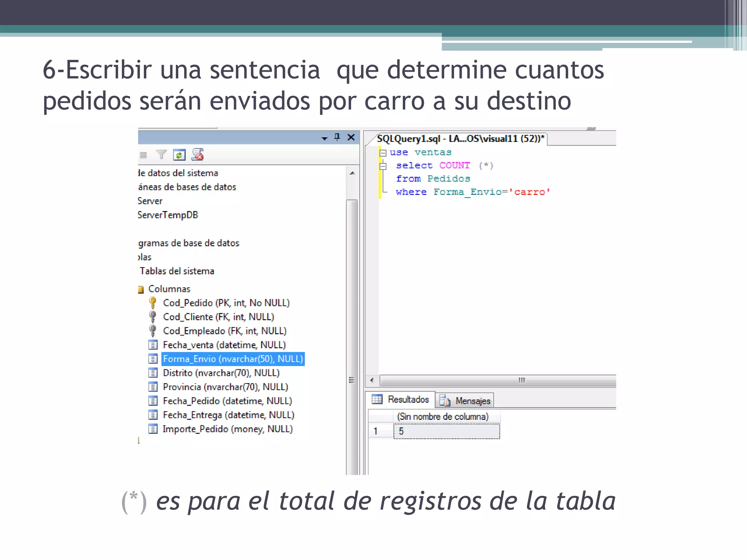Select highlighted Forma_Envio (nvarchar(50), NULL)
Image resolution: width=747 pixels, height=560 pixels.
click(233, 359)
